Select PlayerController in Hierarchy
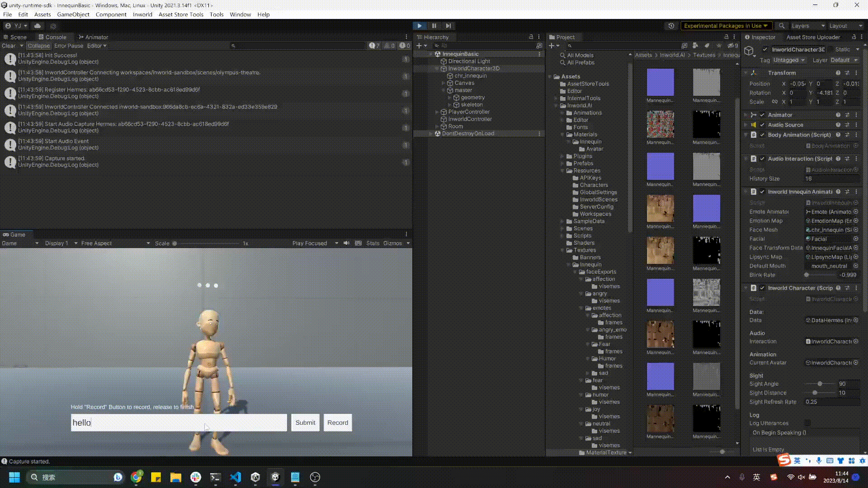Viewport: 868px width, 488px height. click(469, 112)
